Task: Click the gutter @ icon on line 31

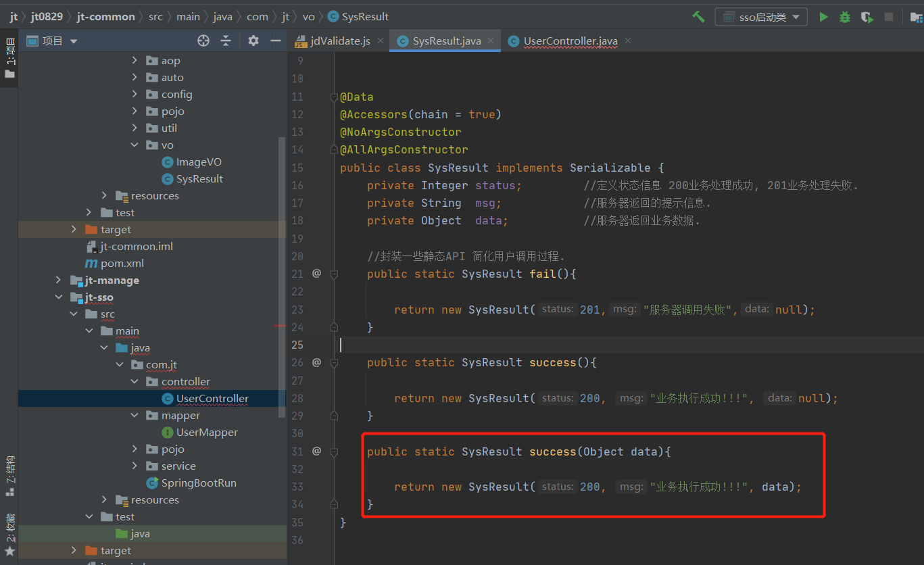Action: coord(316,451)
